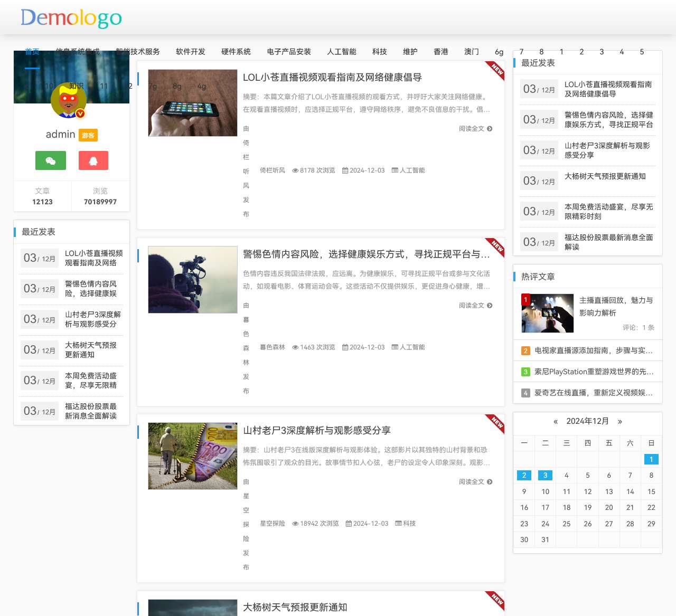The image size is (676, 616).
Task: Click the green WeChat button under admin
Action: pos(51,160)
